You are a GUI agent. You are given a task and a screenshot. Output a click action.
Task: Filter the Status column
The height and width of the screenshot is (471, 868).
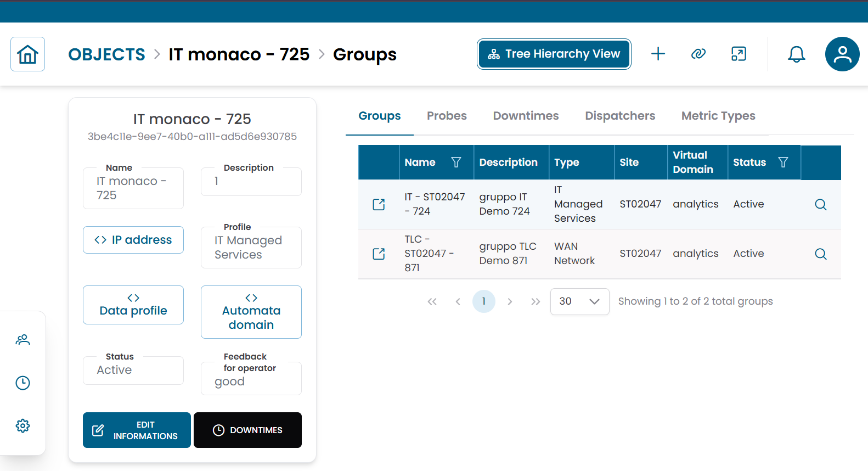tap(783, 162)
